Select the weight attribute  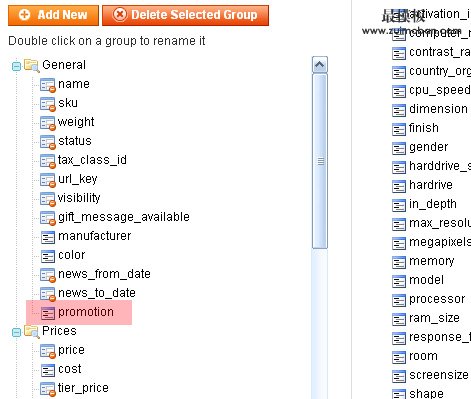pyautogui.click(x=76, y=122)
